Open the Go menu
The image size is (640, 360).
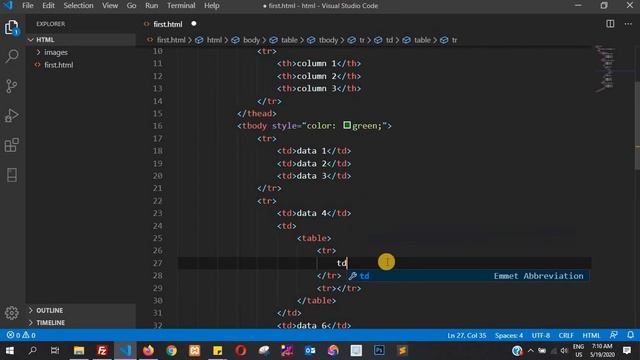pos(131,6)
